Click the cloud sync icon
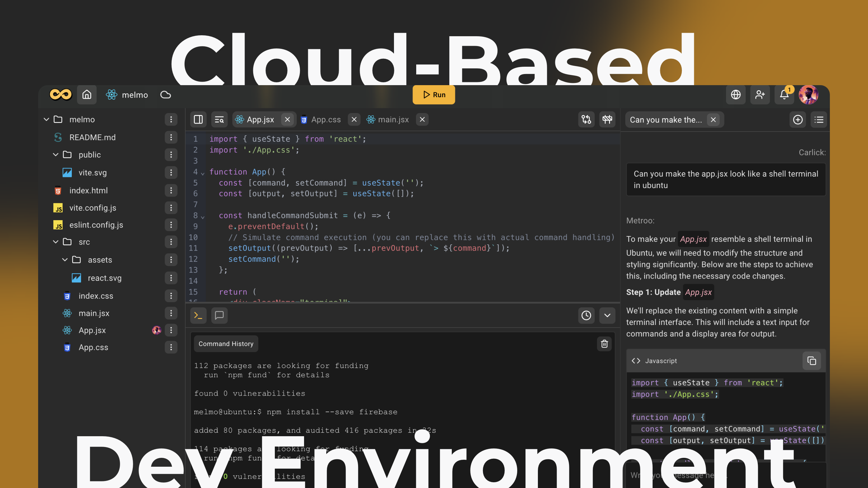 (166, 95)
